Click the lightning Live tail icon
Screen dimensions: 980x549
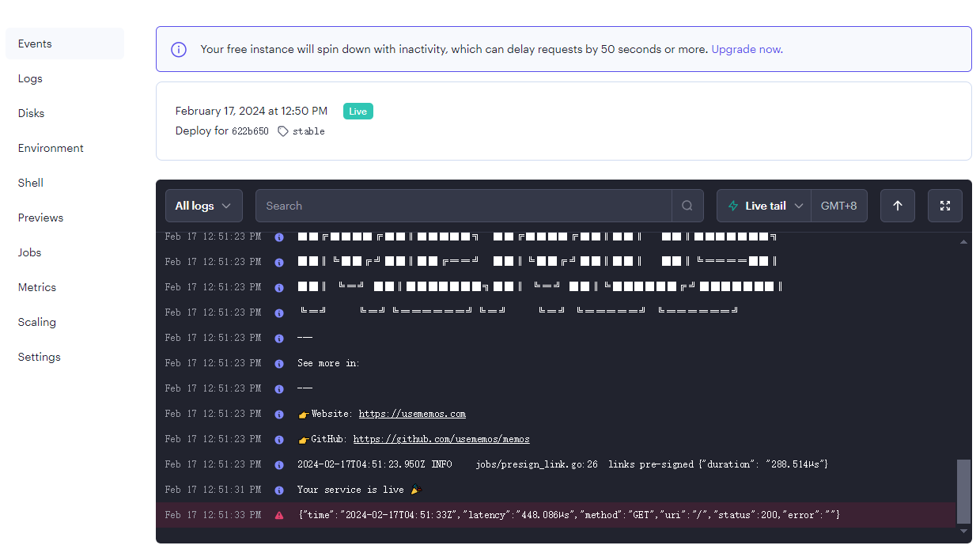(x=733, y=206)
